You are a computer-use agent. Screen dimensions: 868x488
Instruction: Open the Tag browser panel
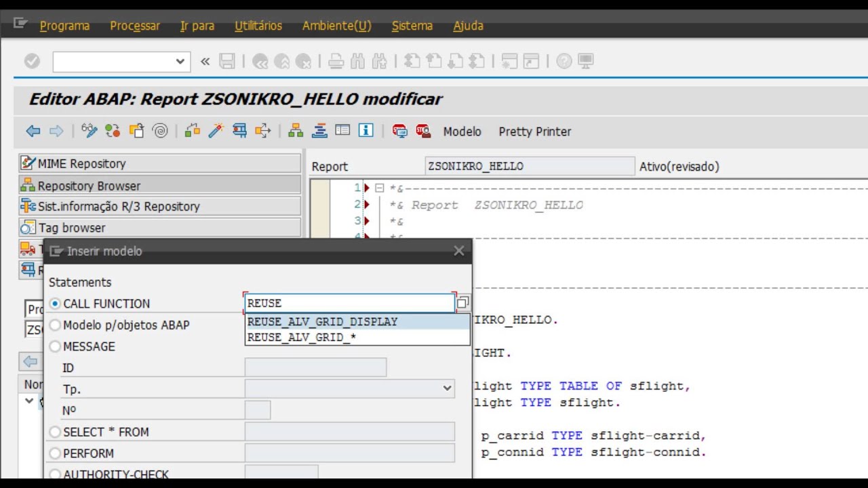[x=160, y=228]
